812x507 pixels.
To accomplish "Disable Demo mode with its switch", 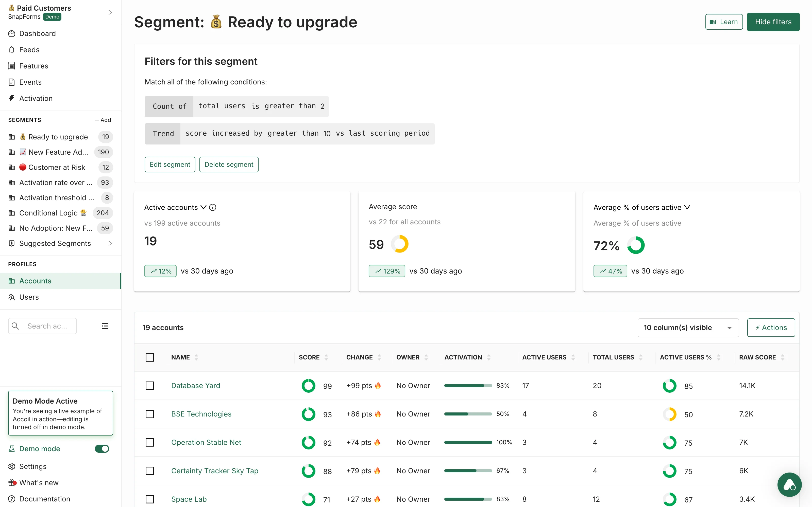I will coord(102,449).
